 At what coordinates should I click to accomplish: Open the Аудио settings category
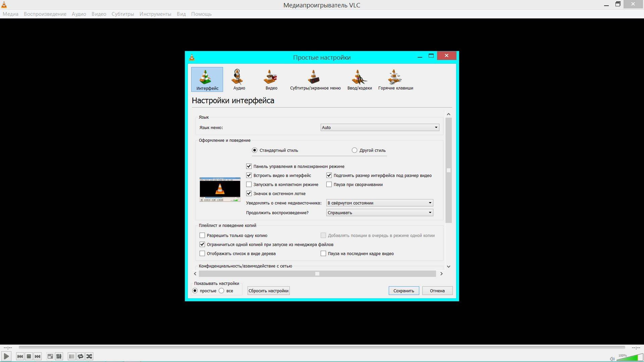[x=239, y=79]
